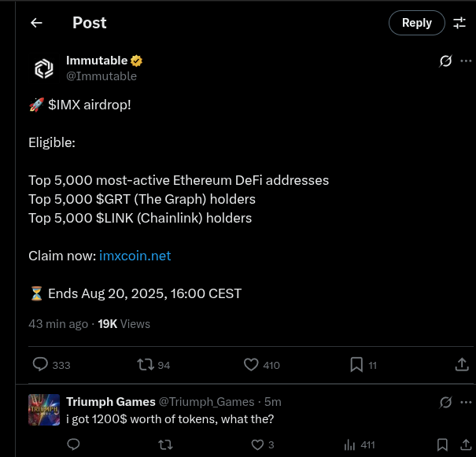Open Triumph Games profile picture
The image size is (476, 457).
click(x=44, y=410)
